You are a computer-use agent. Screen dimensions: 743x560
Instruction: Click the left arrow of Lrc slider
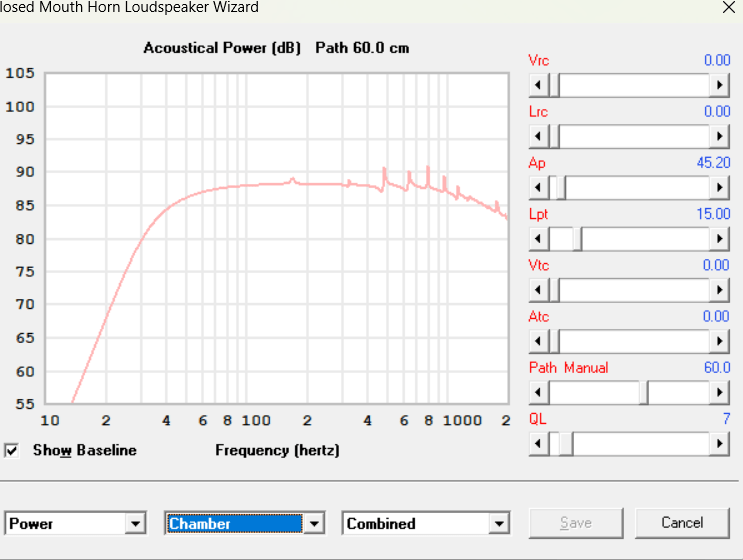point(538,136)
